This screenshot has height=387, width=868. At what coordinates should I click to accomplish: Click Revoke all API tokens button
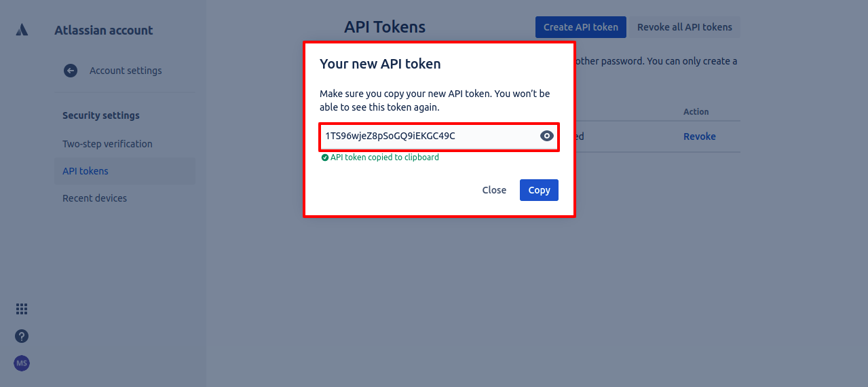coord(685,27)
